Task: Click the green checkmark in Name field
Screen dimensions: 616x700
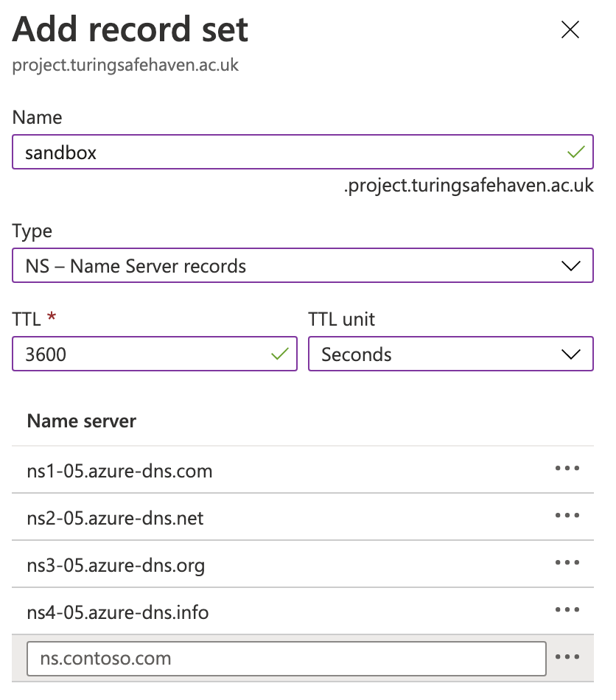Action: pyautogui.click(x=575, y=152)
